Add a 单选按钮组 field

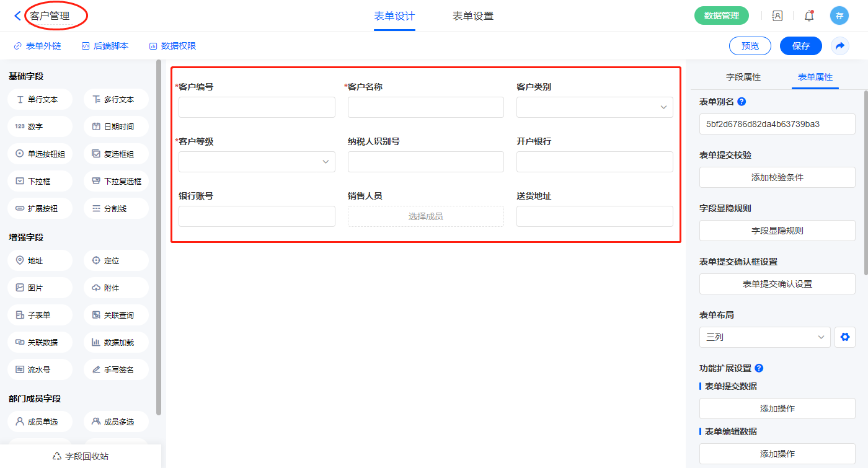pyautogui.click(x=40, y=154)
